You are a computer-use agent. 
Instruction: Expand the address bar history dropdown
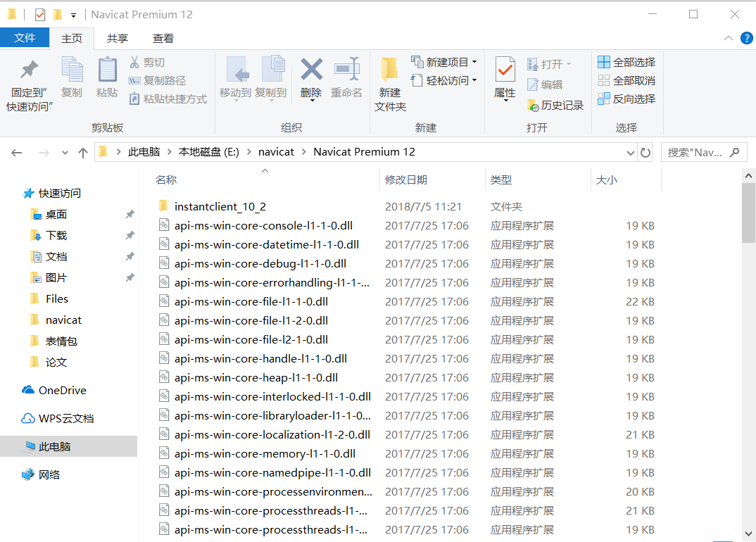630,153
